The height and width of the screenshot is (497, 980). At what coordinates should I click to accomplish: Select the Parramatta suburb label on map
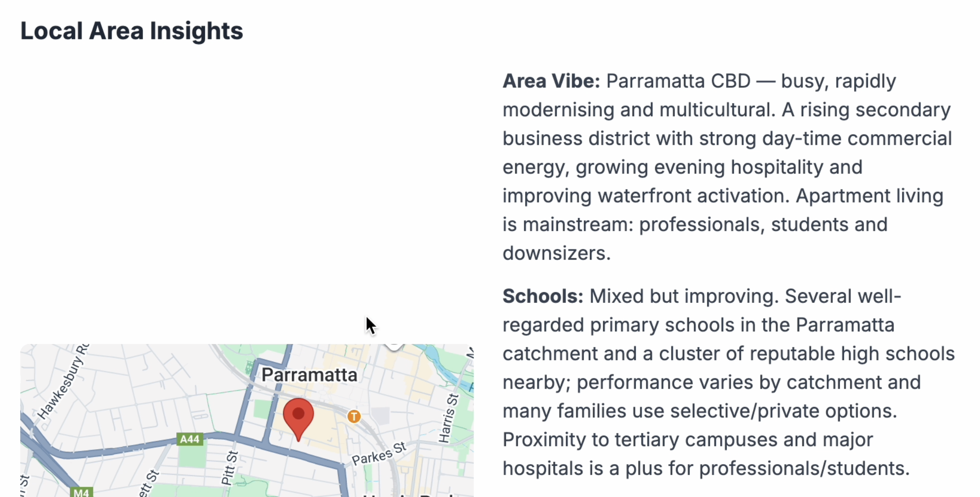pyautogui.click(x=309, y=375)
